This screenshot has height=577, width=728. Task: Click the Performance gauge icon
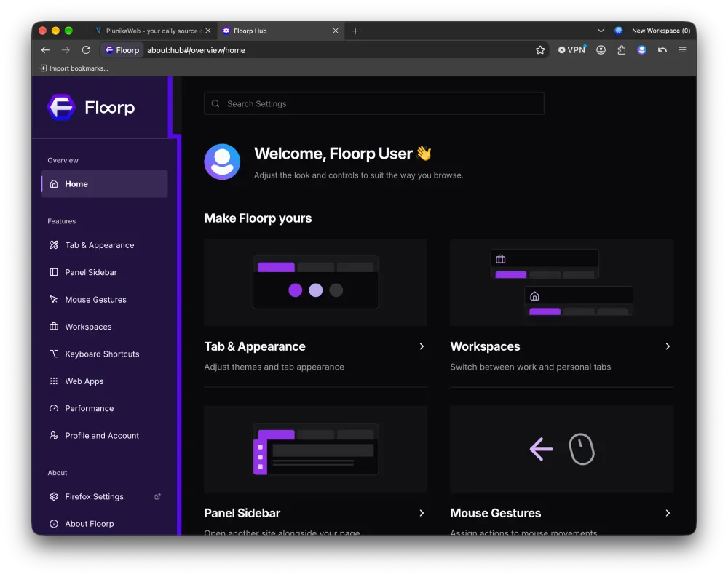(54, 408)
